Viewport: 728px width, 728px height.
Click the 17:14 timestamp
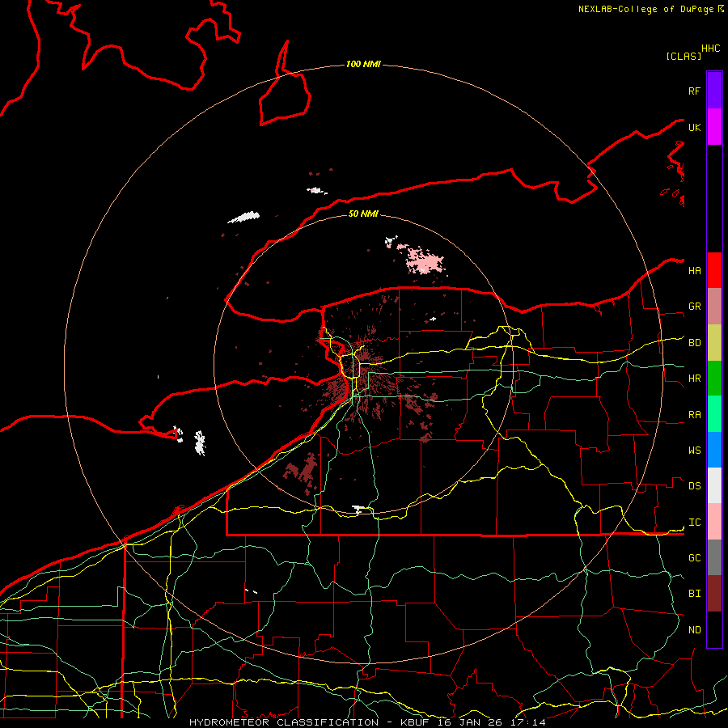point(527,722)
